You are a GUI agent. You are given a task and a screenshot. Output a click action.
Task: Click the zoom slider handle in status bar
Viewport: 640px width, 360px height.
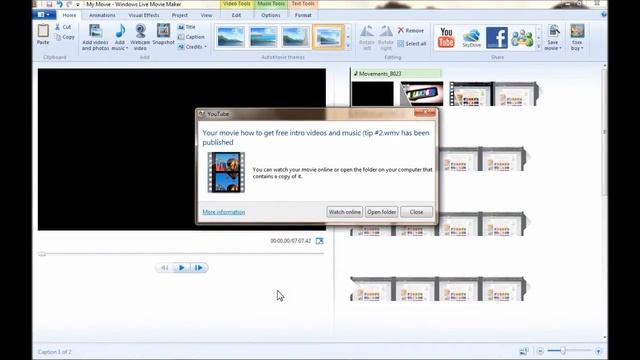562,351
